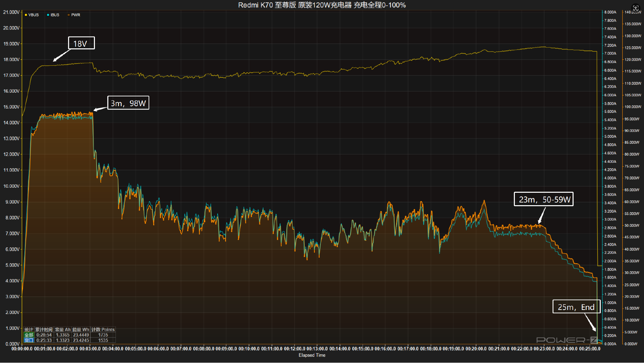Click the 2.000A current axis tick
The image size is (644, 363).
pyautogui.click(x=610, y=261)
